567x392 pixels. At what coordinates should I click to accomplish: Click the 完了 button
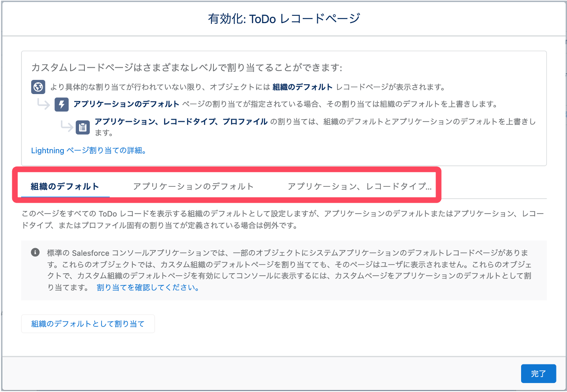[539, 374]
